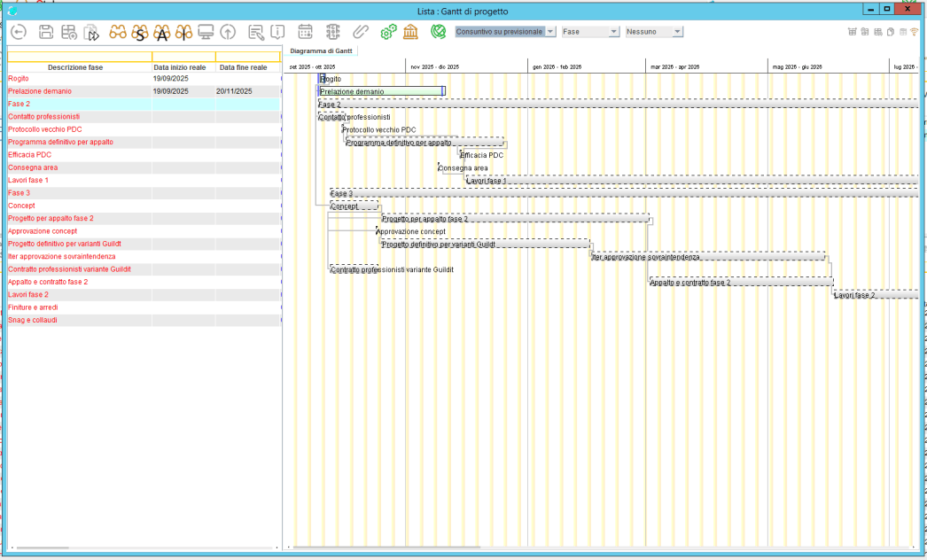Click the save floppy disk icon
Viewport: 927px width, 560px height.
tap(46, 33)
